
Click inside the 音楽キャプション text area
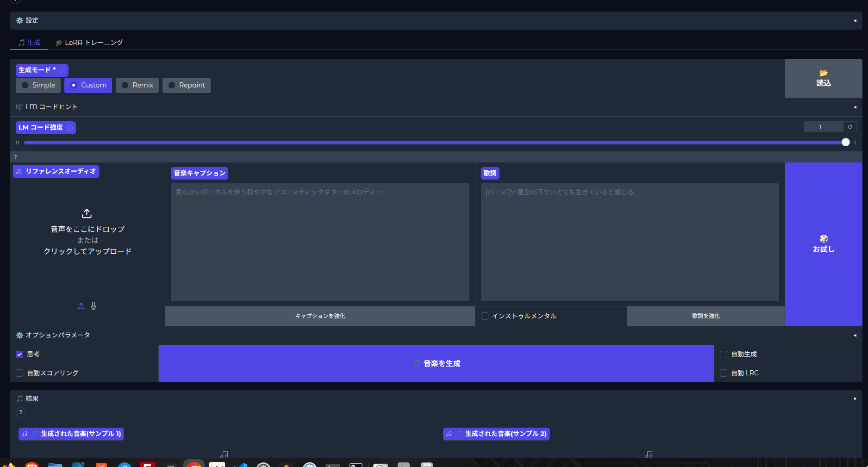pyautogui.click(x=320, y=243)
